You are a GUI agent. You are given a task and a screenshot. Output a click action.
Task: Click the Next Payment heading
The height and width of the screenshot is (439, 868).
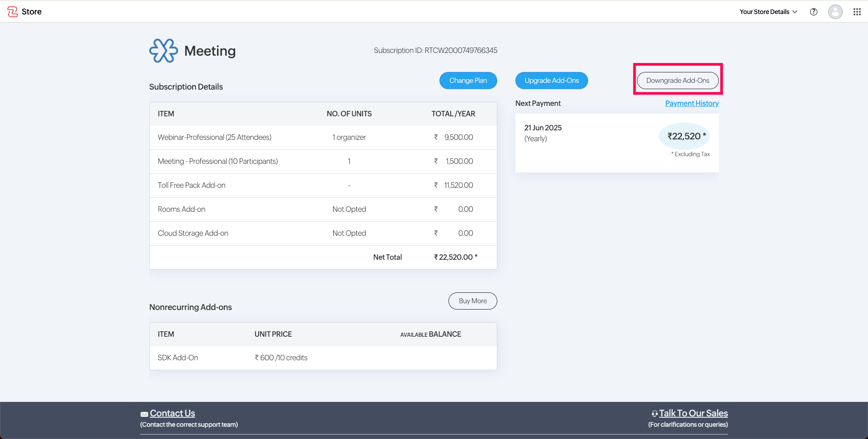538,103
